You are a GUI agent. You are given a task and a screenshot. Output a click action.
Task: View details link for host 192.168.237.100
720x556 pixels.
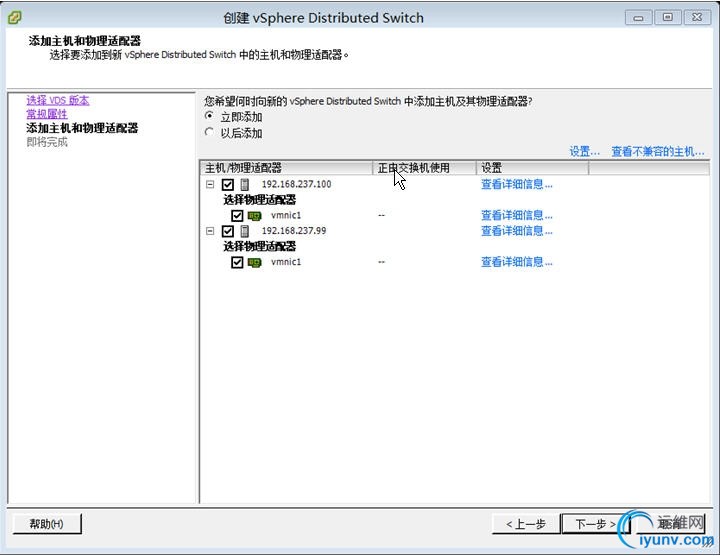pyautogui.click(x=517, y=185)
